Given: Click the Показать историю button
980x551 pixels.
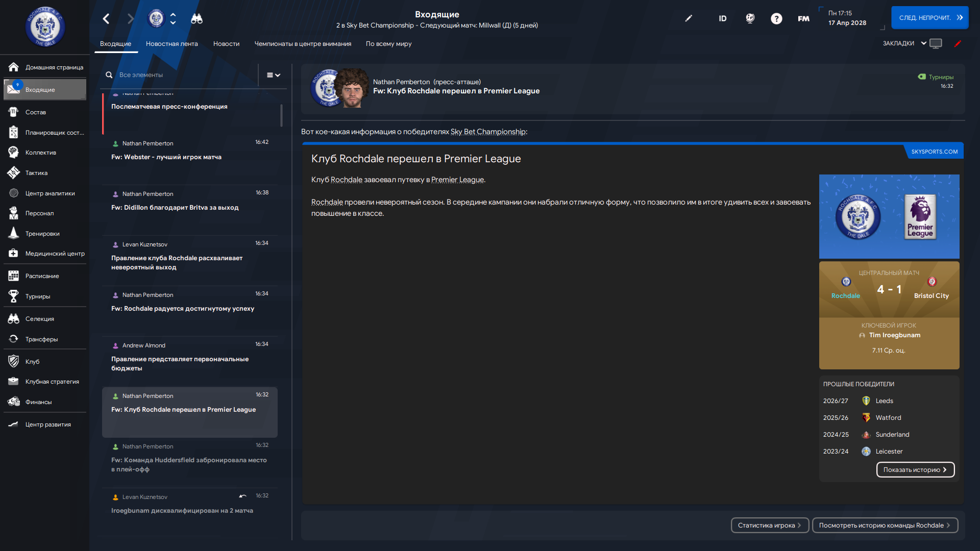Looking at the screenshot, I should [x=915, y=470].
